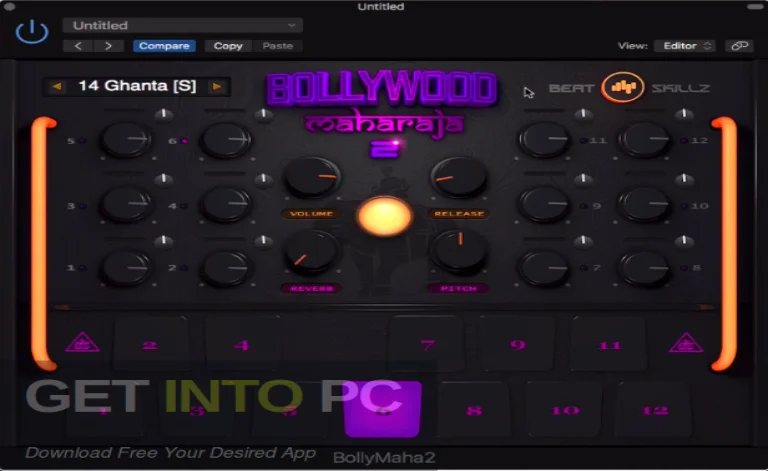Adjust the large knob for channel 3
This screenshot has height=471, width=768.
click(x=126, y=204)
